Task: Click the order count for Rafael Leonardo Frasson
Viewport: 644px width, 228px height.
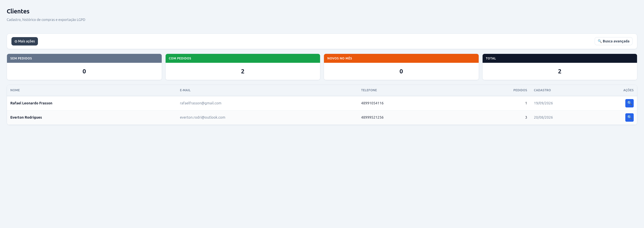Action: click(526, 103)
